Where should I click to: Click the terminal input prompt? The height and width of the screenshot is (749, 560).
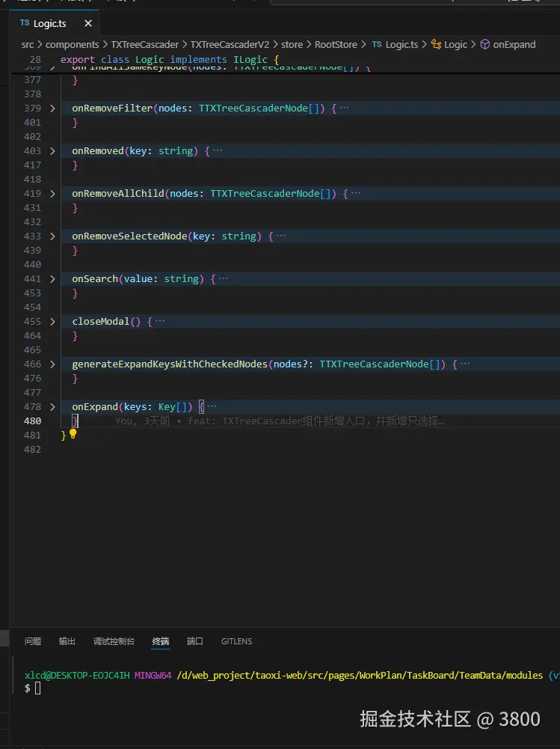37,688
